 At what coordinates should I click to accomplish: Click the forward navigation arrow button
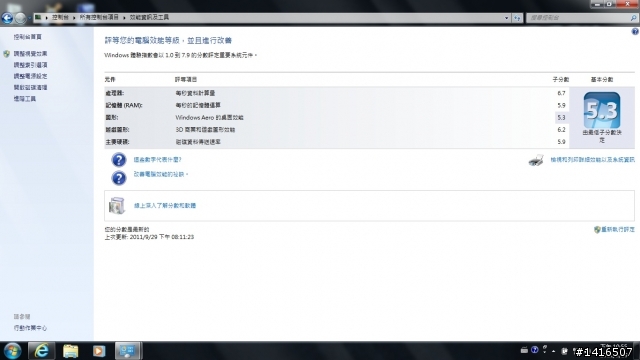point(20,18)
